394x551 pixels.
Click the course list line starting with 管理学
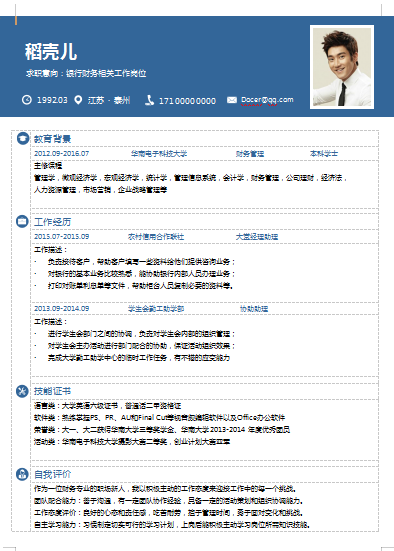pyautogui.click(x=190, y=178)
